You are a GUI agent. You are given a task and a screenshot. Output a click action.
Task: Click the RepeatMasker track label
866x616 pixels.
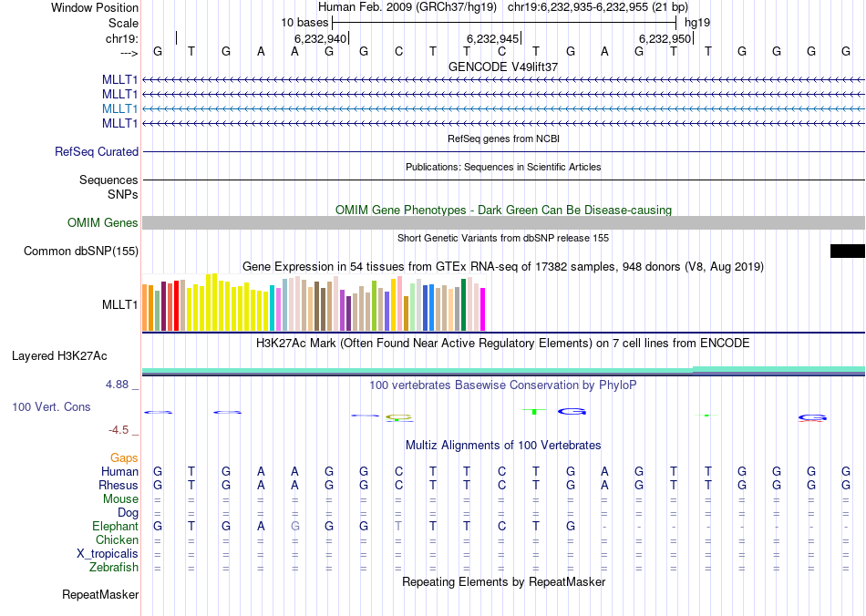pyautogui.click(x=100, y=595)
